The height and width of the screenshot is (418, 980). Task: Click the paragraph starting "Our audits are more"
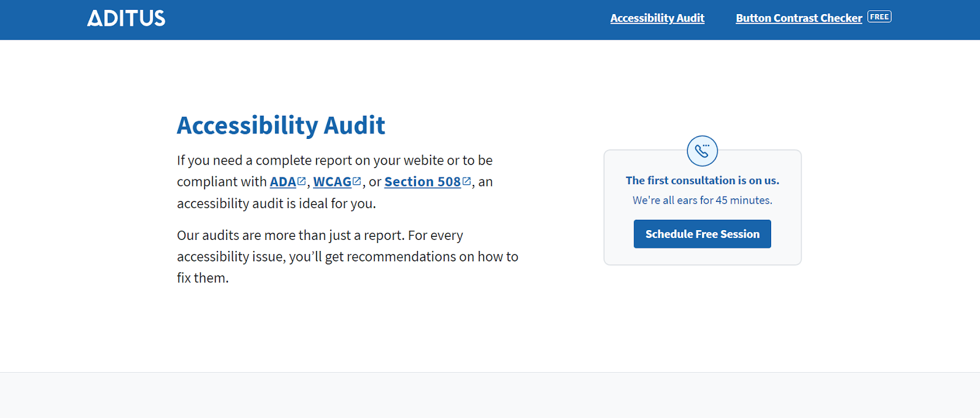point(320,236)
